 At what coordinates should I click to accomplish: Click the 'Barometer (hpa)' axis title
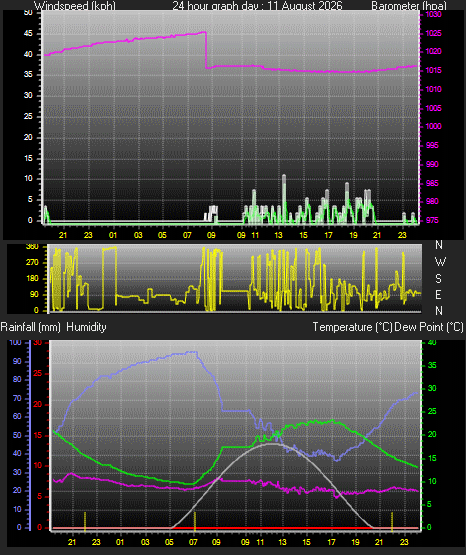coord(409,6)
